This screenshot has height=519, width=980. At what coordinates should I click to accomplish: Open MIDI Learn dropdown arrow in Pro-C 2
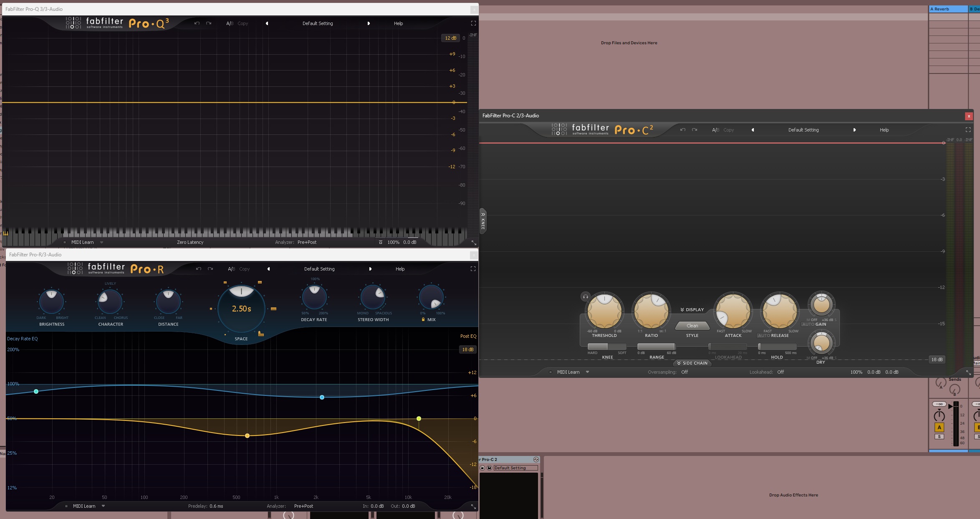[x=587, y=372]
